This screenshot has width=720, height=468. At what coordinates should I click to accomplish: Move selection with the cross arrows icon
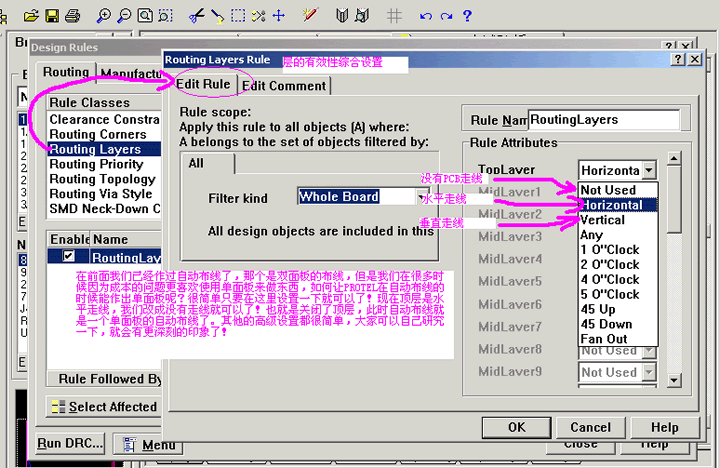coord(279,16)
